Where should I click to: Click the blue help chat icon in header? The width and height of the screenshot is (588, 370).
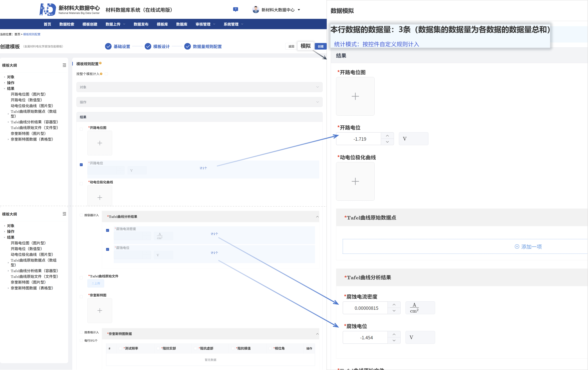point(235,9)
